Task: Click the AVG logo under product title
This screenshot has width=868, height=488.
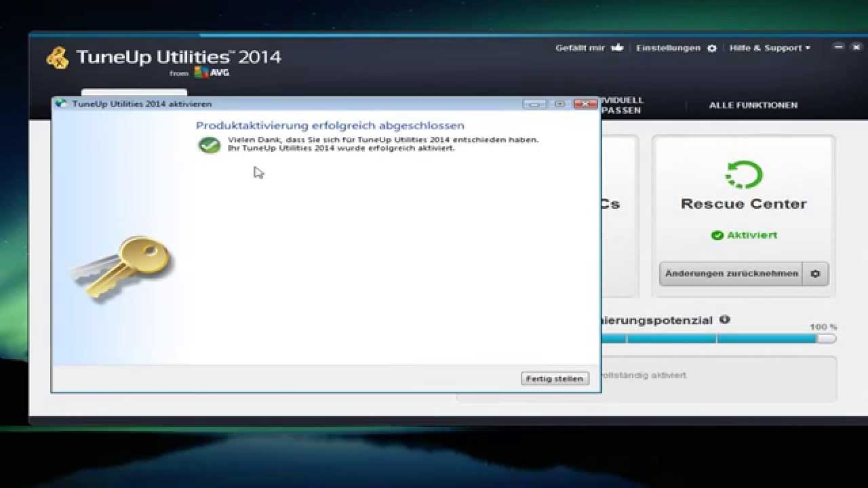Action: pyautogui.click(x=212, y=73)
